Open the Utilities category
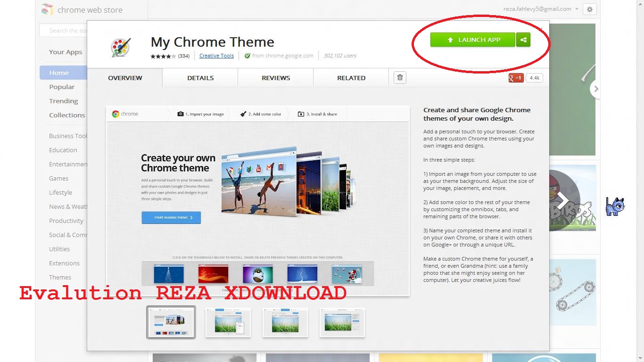Viewport: 644px width, 362px height. coord(59,249)
